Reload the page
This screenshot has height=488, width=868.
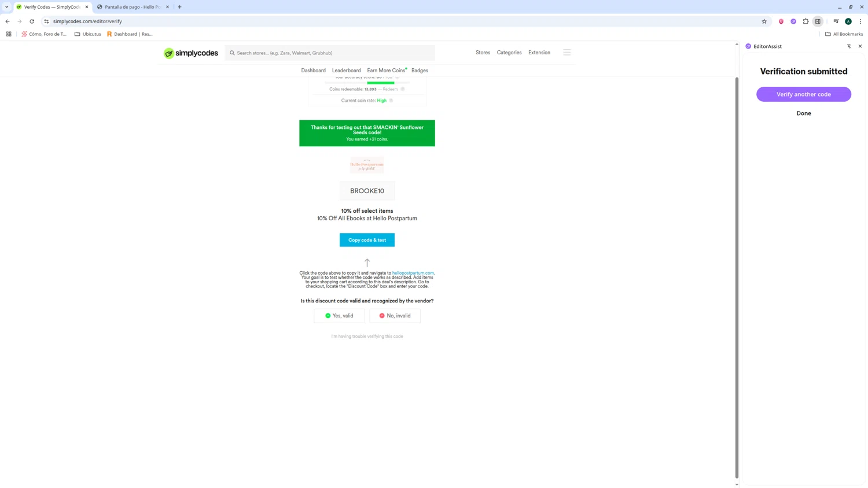32,21
